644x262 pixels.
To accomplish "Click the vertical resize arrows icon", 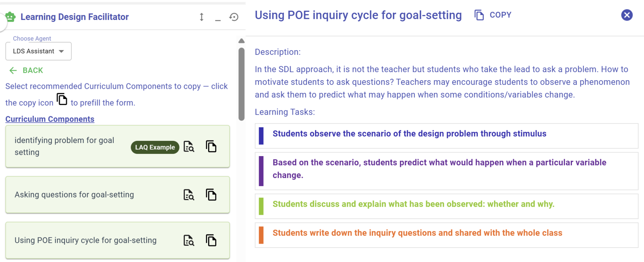I will click(x=202, y=17).
